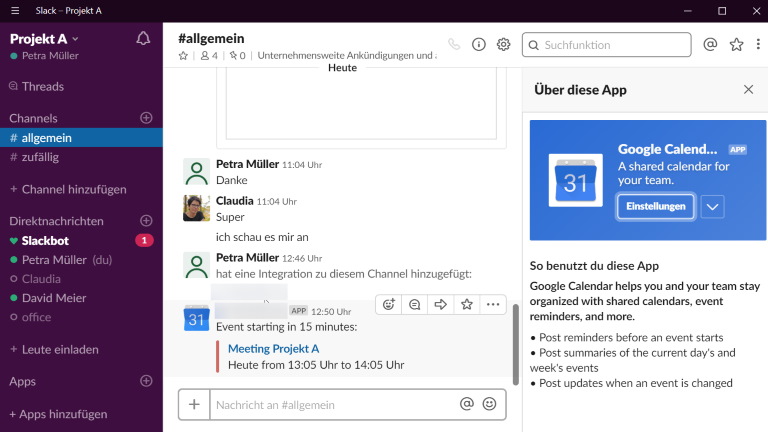Start thread on calendar message
This screenshot has height=432, width=768.
(414, 305)
